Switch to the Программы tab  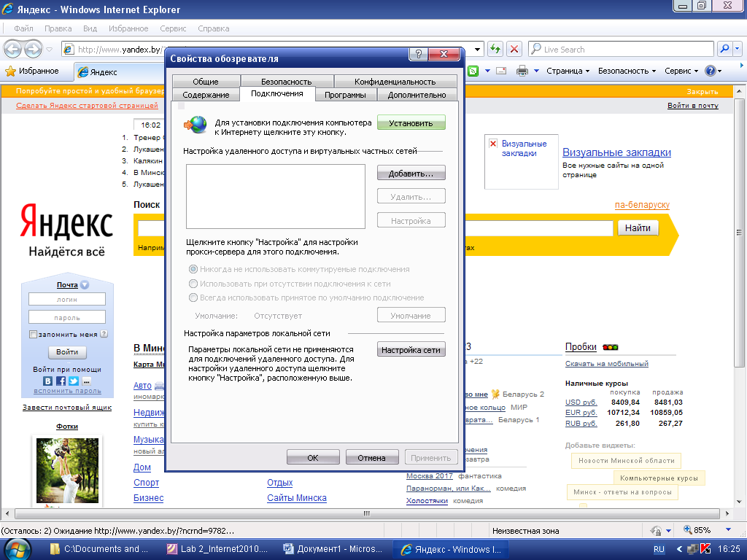tap(345, 95)
